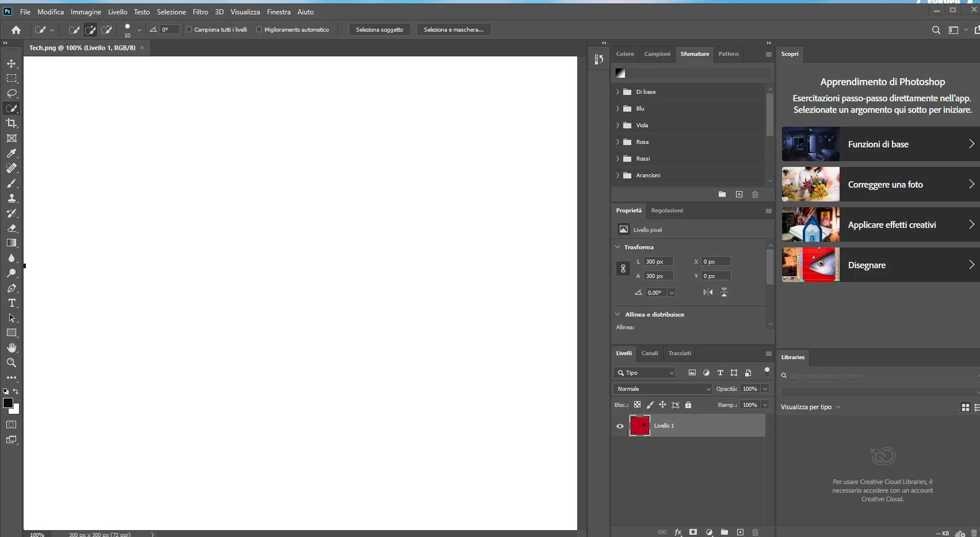Expand the Di base gradient folder

click(617, 92)
